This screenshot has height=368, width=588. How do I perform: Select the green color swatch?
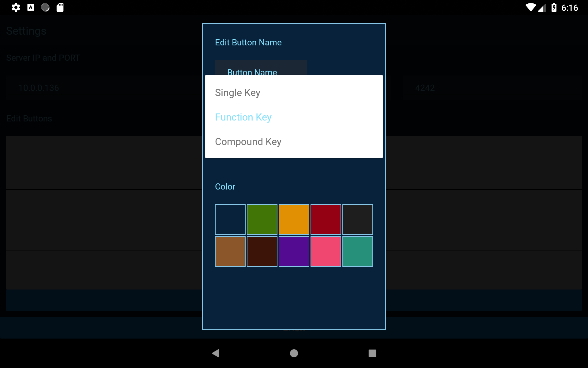pos(262,219)
